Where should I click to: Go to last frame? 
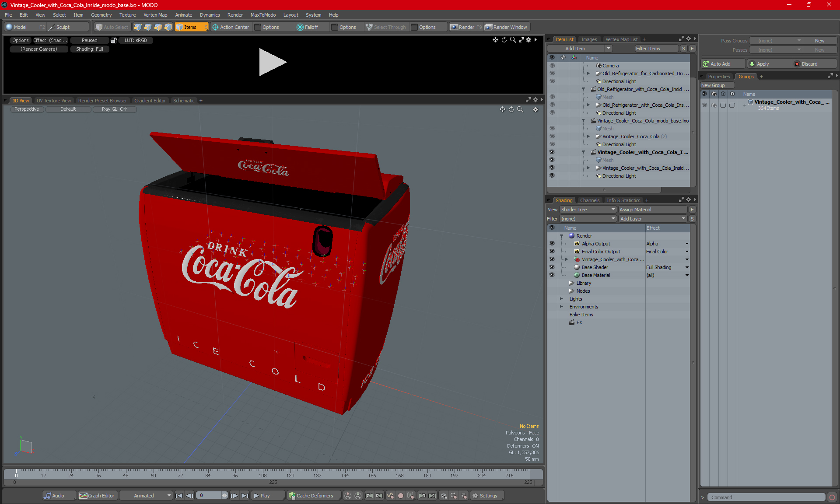coord(245,496)
